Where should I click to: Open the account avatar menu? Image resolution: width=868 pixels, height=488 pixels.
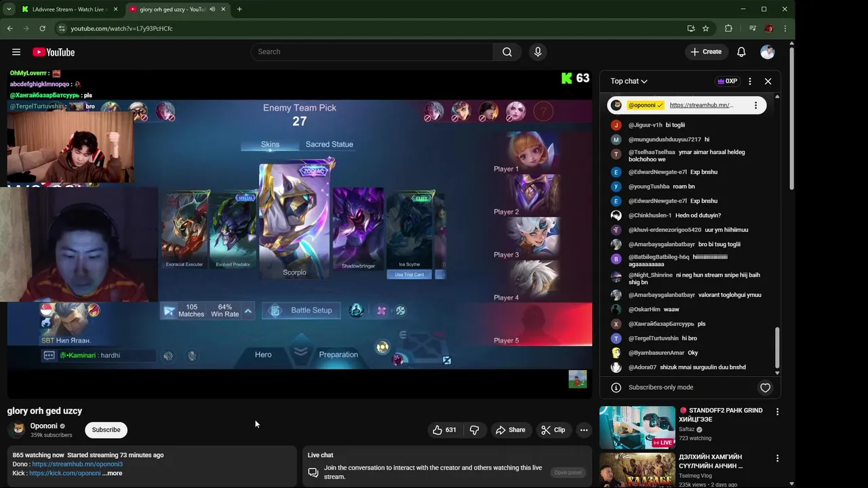[768, 52]
